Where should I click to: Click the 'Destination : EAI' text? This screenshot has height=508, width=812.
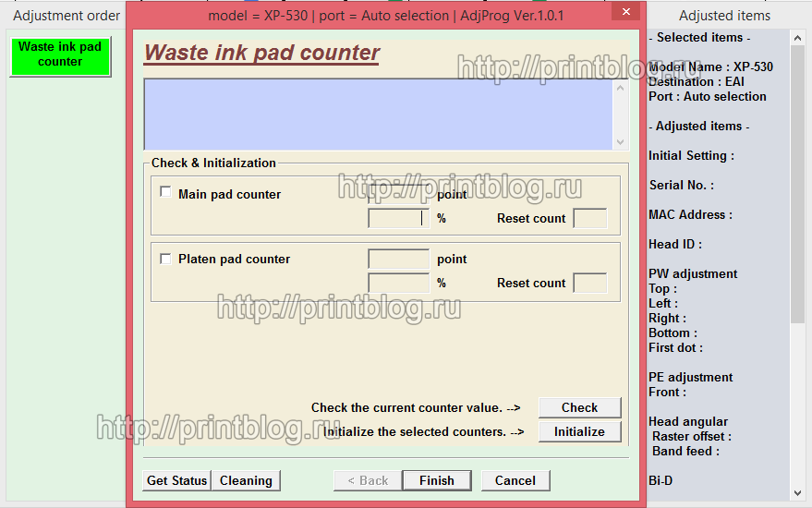point(696,82)
